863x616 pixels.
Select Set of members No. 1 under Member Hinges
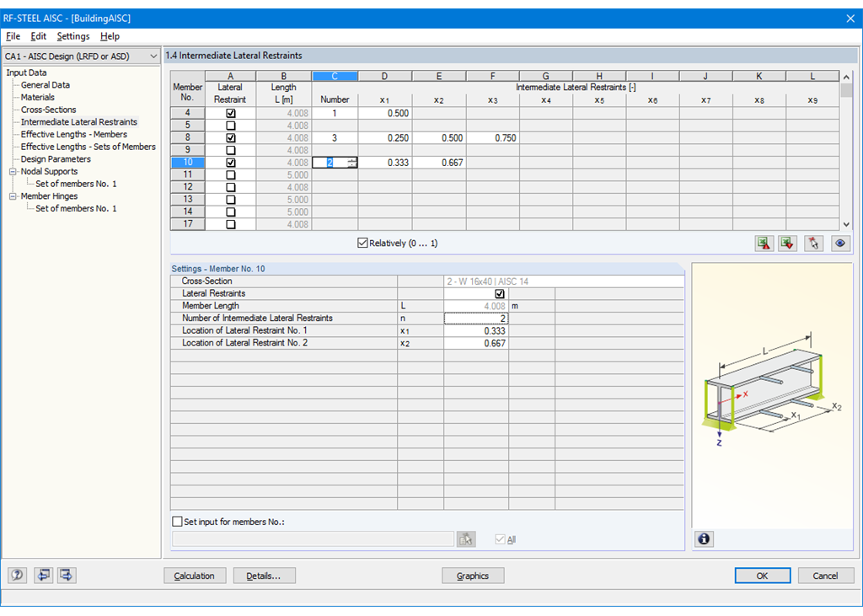[x=76, y=209]
